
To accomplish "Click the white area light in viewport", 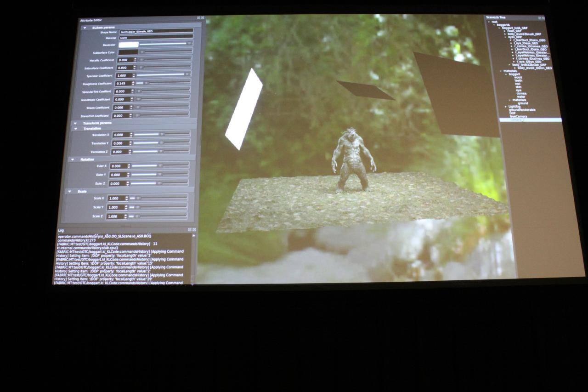I will (243, 109).
